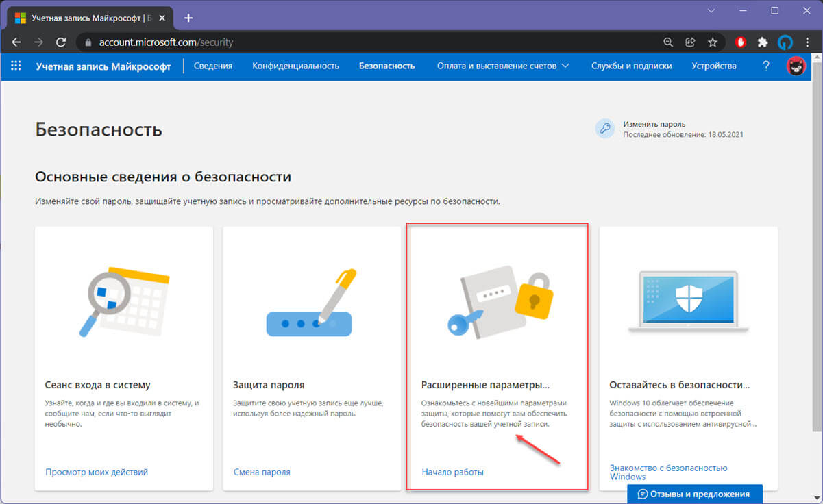Select Оставайтесь в безопасности... card heading
The width and height of the screenshot is (823, 504).
[x=680, y=385]
